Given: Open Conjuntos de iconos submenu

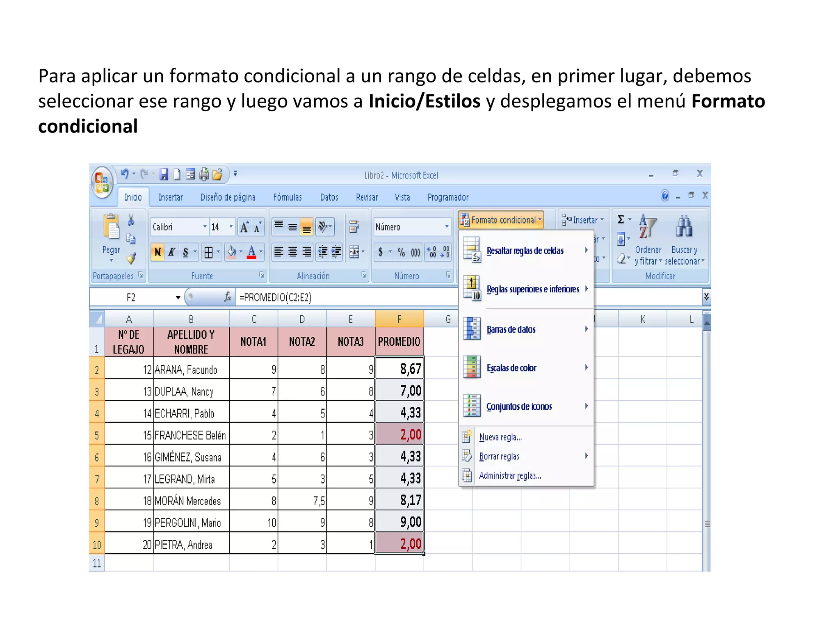Looking at the screenshot, I should 526,406.
